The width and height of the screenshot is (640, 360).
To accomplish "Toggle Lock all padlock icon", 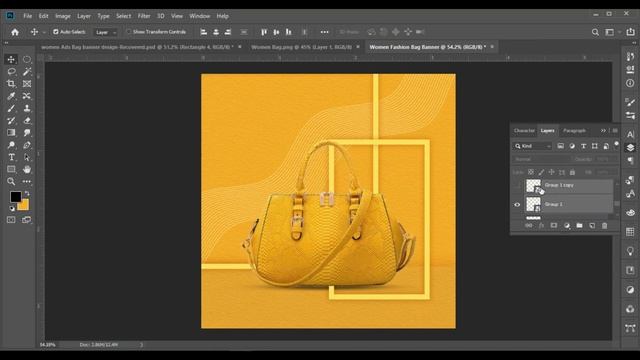I will [x=572, y=172].
